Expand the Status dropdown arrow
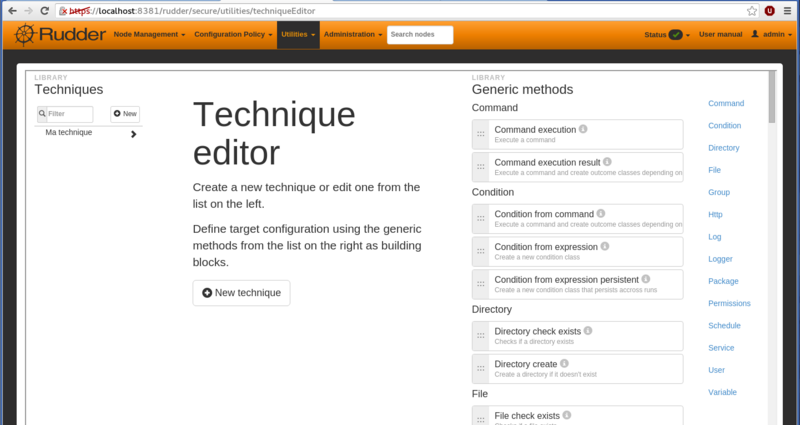 [x=688, y=35]
